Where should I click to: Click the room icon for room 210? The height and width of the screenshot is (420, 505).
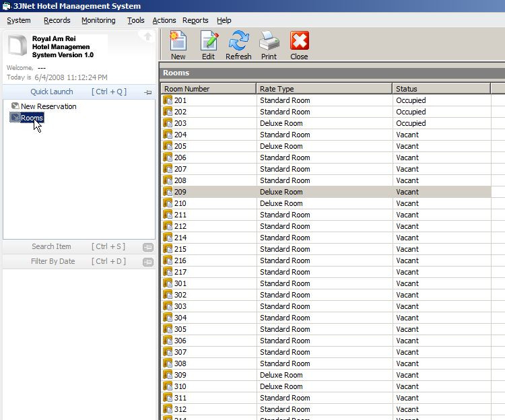pos(168,203)
